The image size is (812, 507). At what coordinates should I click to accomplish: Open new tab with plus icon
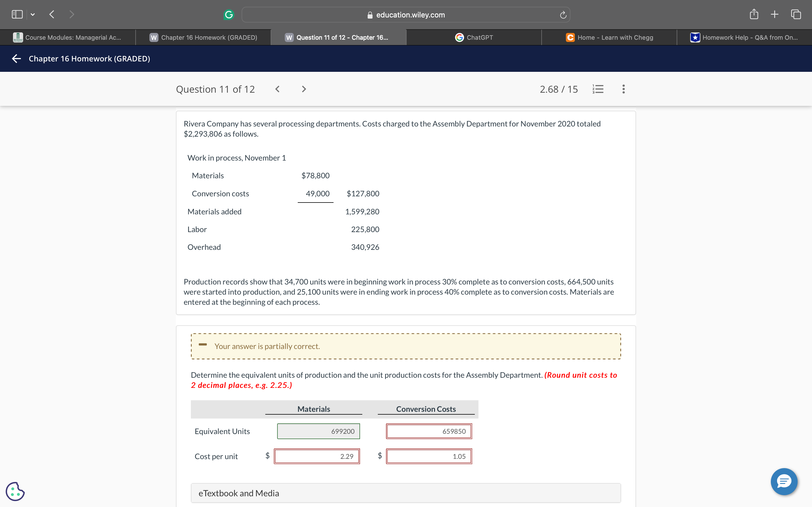(775, 14)
